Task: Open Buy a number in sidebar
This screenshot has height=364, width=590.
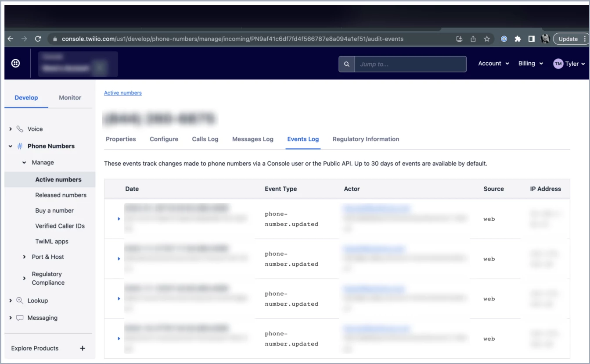Action: point(54,211)
